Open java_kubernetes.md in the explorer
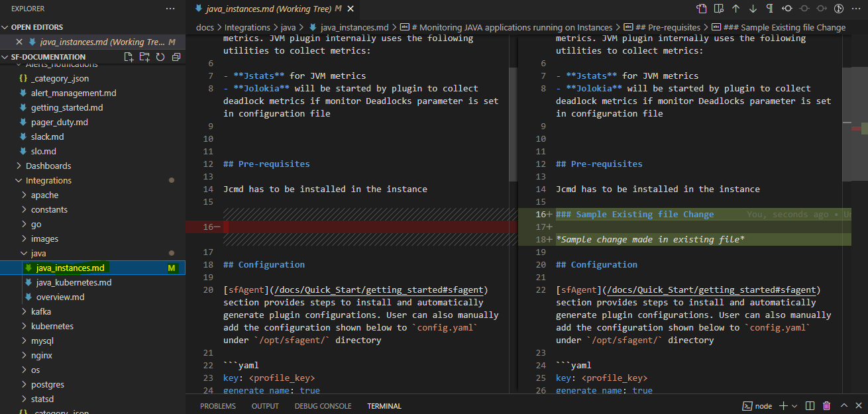868x414 pixels. point(74,282)
